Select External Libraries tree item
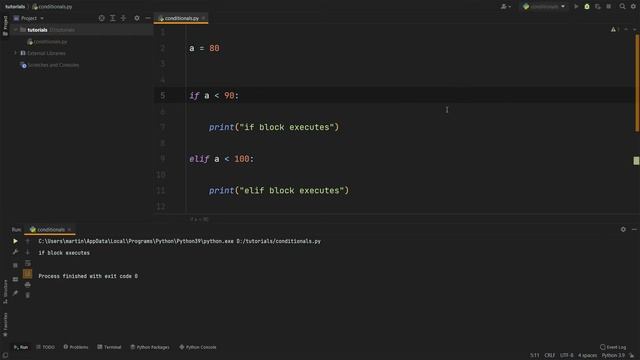640x360 pixels. coord(43,53)
